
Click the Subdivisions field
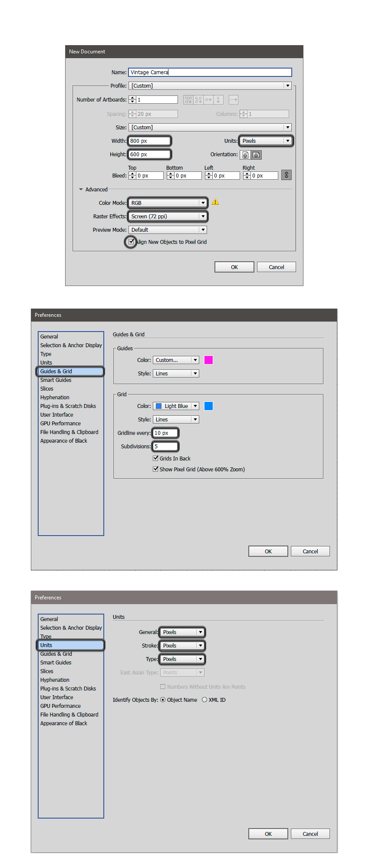(x=165, y=446)
